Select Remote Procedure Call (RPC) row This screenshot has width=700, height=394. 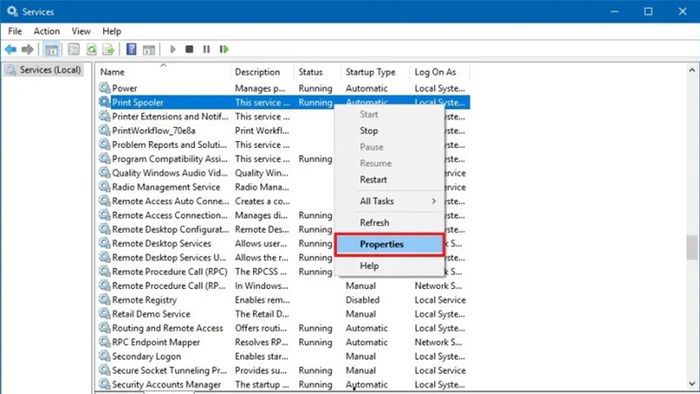(283, 271)
